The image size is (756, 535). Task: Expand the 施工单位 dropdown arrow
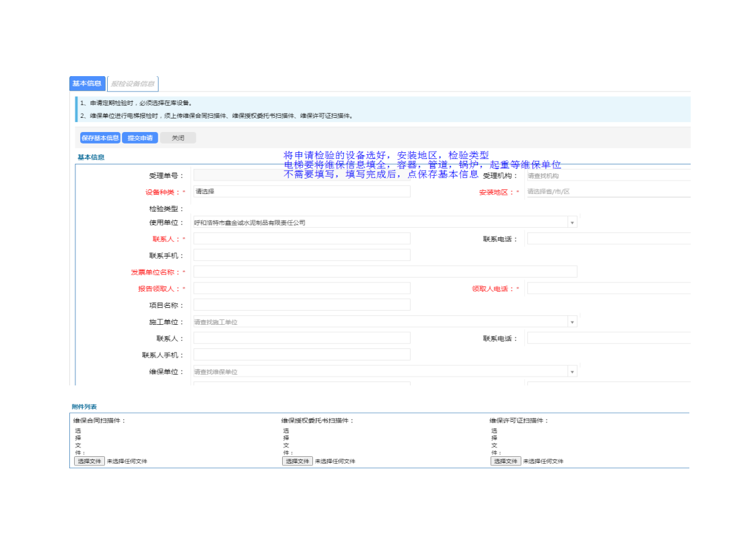pyautogui.click(x=572, y=322)
